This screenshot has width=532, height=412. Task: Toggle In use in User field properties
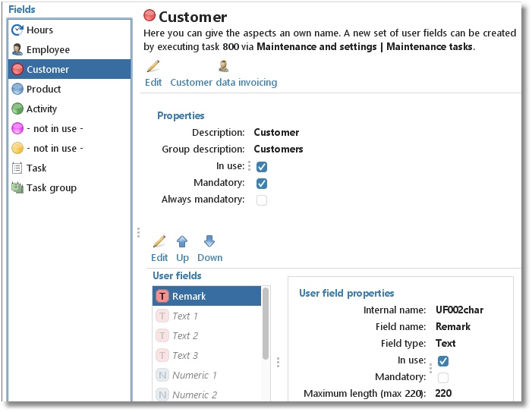pos(442,361)
